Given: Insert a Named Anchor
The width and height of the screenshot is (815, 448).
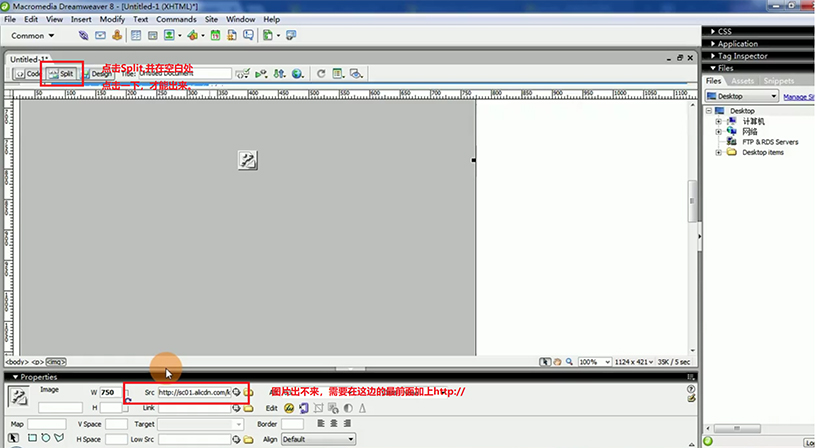Looking at the screenshot, I should point(118,35).
